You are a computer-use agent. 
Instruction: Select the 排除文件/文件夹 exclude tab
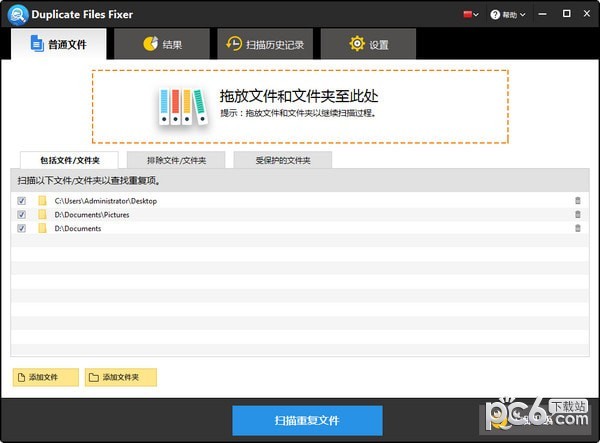(176, 160)
